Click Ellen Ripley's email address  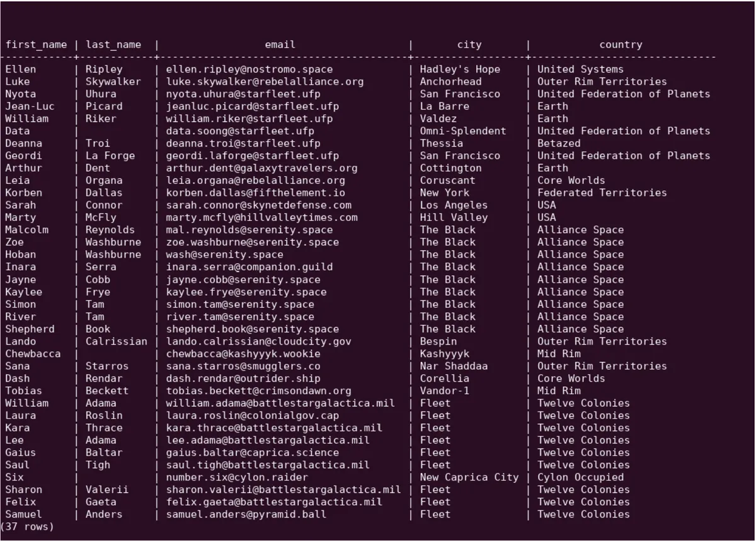tap(249, 69)
